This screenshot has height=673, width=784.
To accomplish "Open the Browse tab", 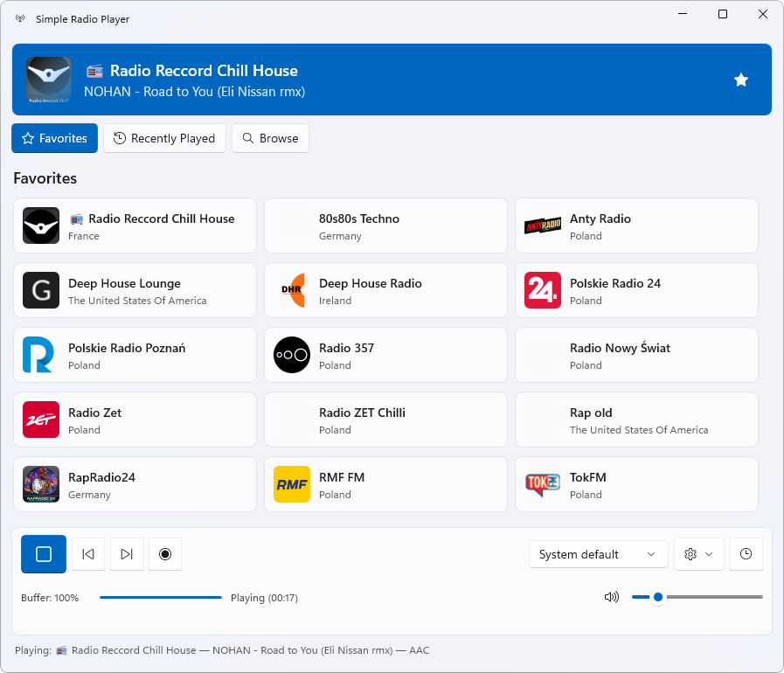I will click(x=270, y=138).
